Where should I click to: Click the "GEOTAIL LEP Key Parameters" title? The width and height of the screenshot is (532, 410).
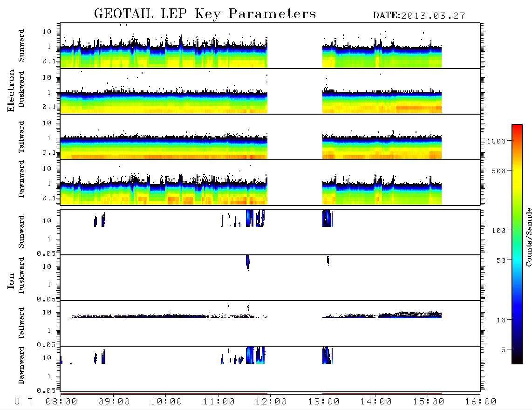205,14
